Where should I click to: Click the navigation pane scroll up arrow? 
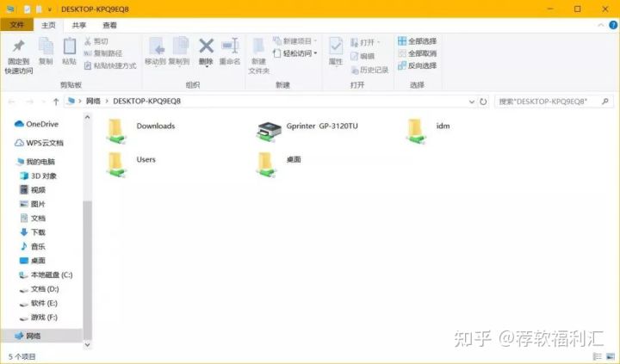pos(87,117)
